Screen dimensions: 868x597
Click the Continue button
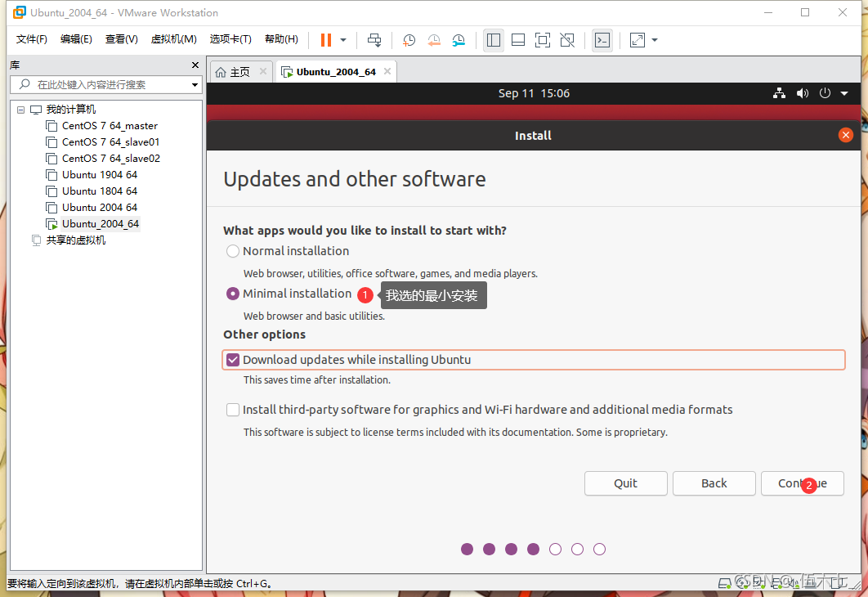click(802, 483)
